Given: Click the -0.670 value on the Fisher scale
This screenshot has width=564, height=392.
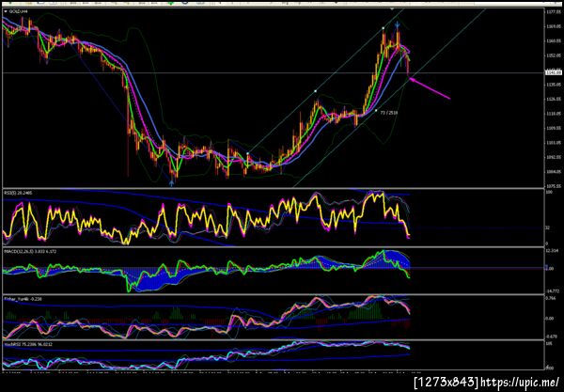Looking at the screenshot, I should pyautogui.click(x=552, y=337).
